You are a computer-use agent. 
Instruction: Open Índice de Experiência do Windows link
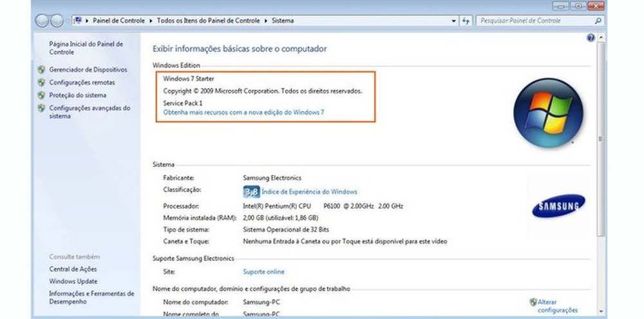(x=309, y=191)
